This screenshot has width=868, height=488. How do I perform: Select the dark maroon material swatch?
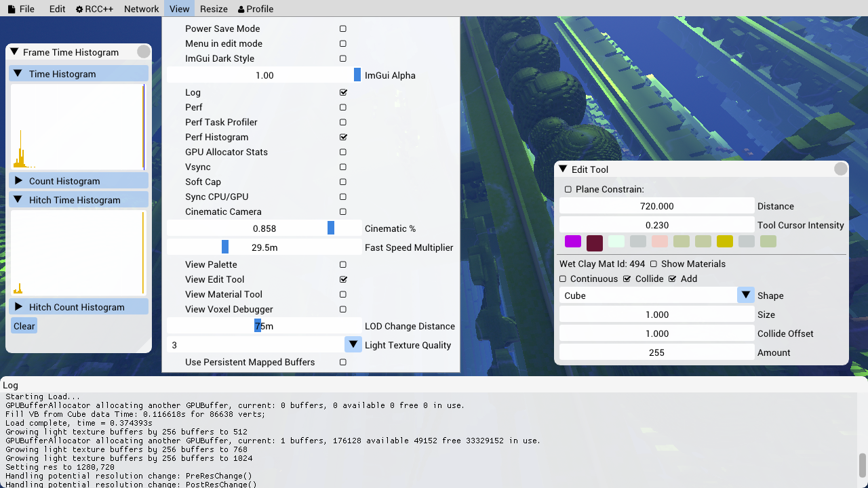pos(595,243)
